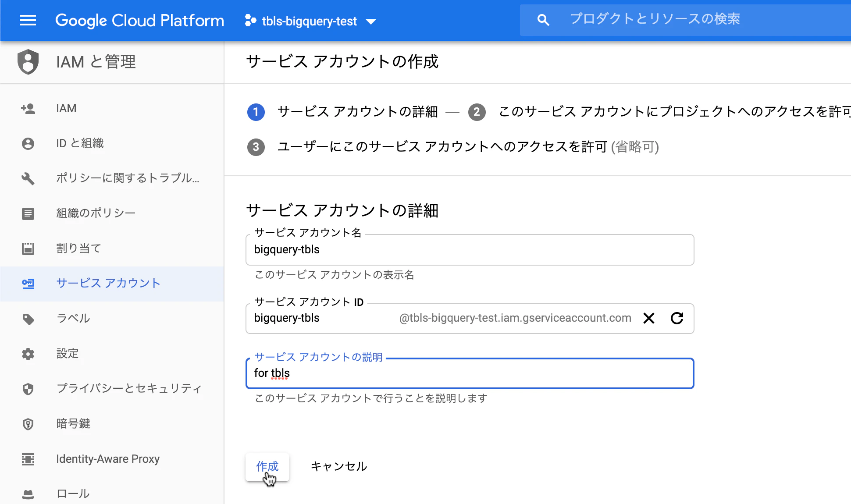The width and height of the screenshot is (851, 504).
Task: Navigate to 割り当て
Action: 112,248
